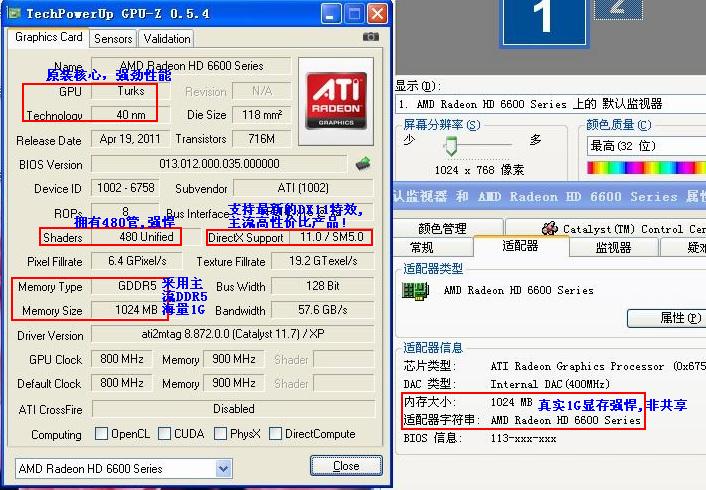This screenshot has height=490, width=706.
Task: Click the GPU-Z title bar app icon
Action: click(x=14, y=13)
